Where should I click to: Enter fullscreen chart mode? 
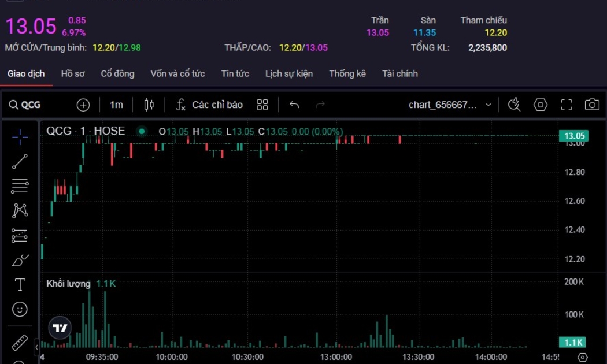(567, 105)
